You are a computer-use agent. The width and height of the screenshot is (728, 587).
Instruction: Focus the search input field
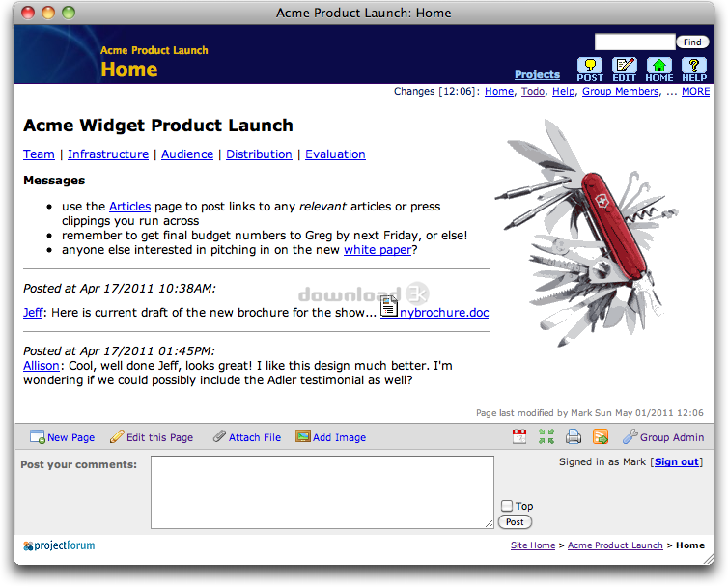(634, 42)
